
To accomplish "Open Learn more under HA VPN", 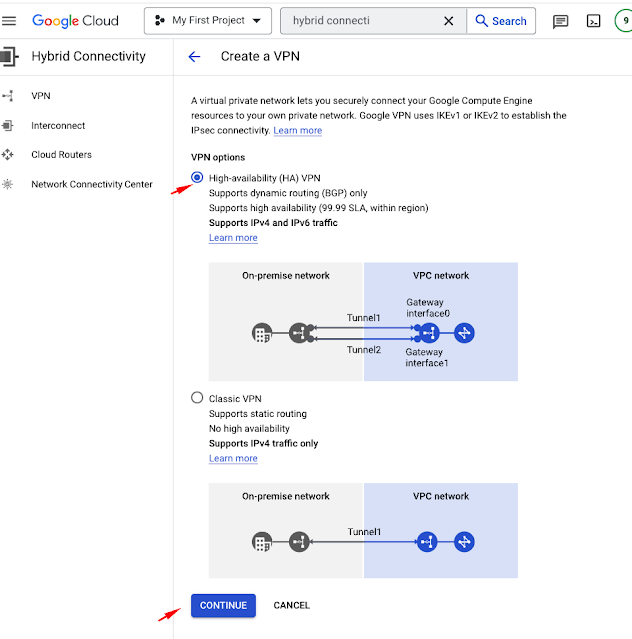I will pos(233,238).
